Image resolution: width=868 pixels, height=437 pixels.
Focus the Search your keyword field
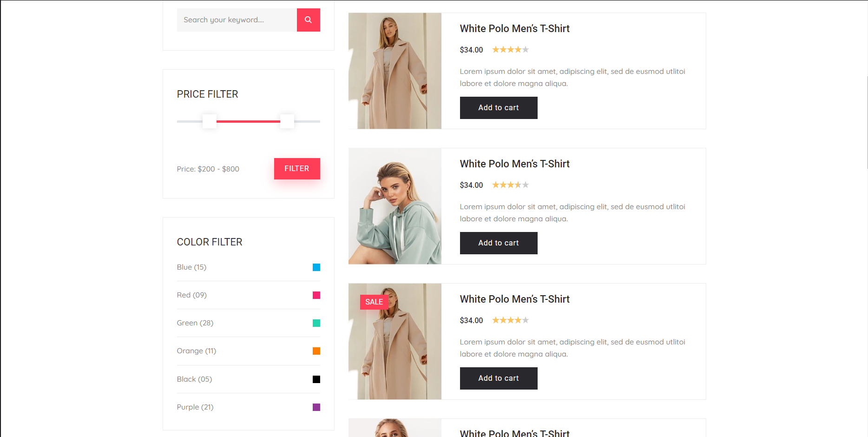tap(237, 20)
